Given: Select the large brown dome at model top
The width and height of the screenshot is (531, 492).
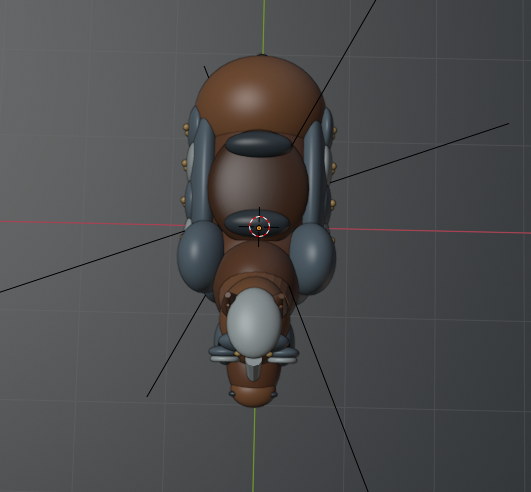Looking at the screenshot, I should [260, 97].
